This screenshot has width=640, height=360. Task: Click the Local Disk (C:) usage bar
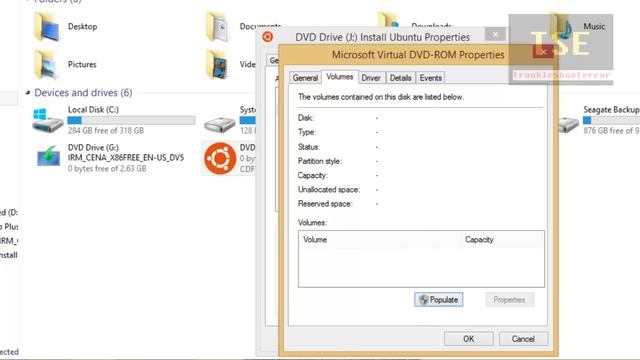pos(131,120)
